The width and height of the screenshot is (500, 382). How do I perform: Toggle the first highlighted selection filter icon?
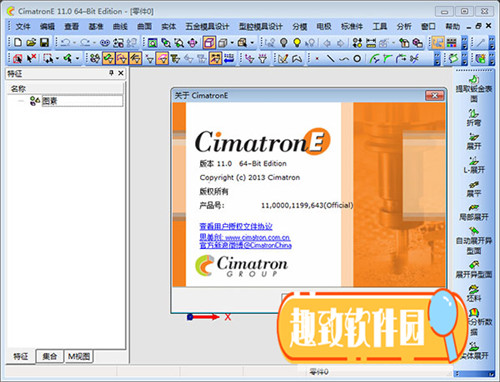point(109,59)
